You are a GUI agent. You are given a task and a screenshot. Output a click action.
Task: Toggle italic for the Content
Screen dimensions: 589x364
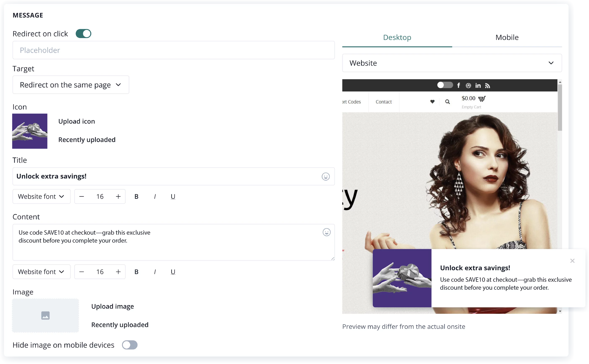(155, 272)
